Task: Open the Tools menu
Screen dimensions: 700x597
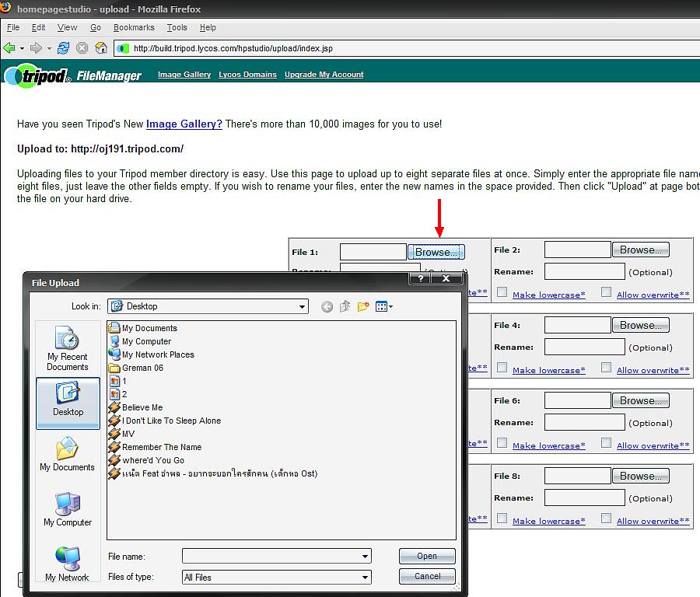Action: 177,28
